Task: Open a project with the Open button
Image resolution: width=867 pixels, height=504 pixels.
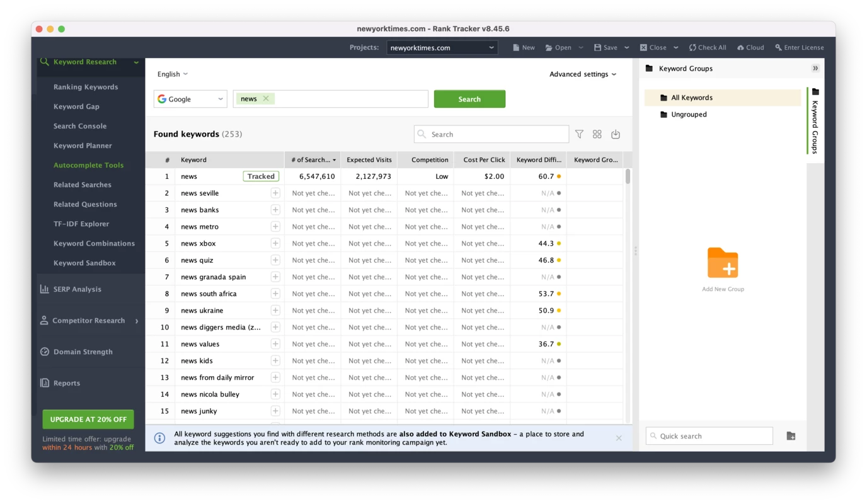Action: (558, 47)
